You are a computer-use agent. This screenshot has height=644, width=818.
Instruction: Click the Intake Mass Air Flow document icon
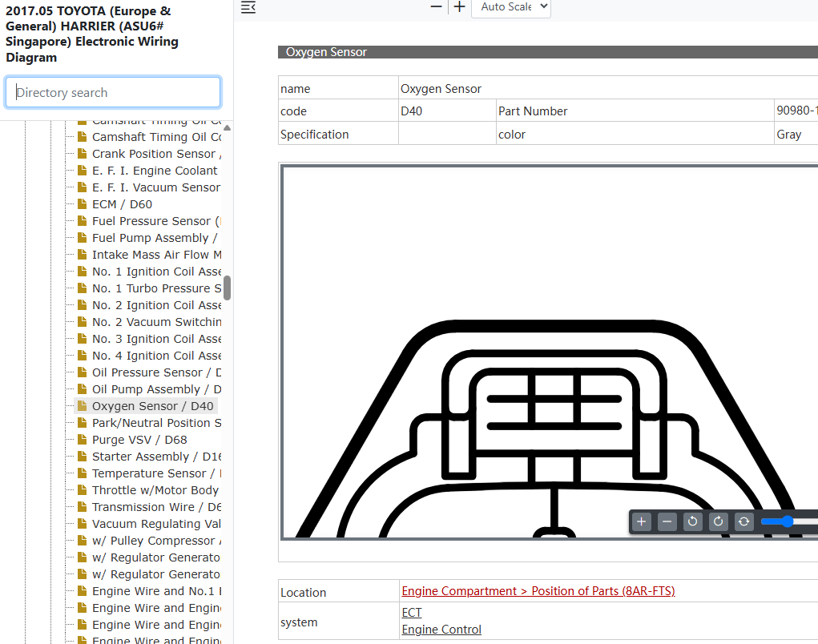[x=82, y=254]
